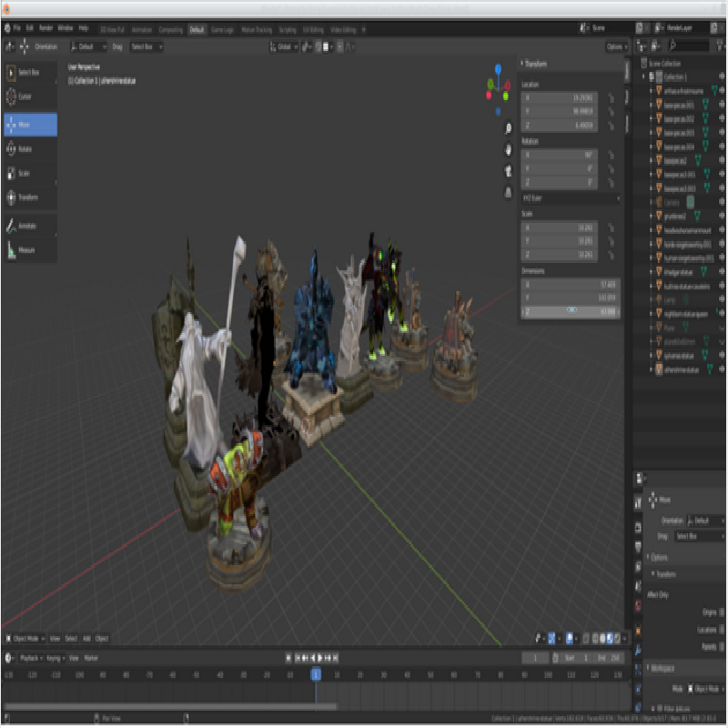
Task: Open the Add menu in viewport header
Action: pos(86,639)
